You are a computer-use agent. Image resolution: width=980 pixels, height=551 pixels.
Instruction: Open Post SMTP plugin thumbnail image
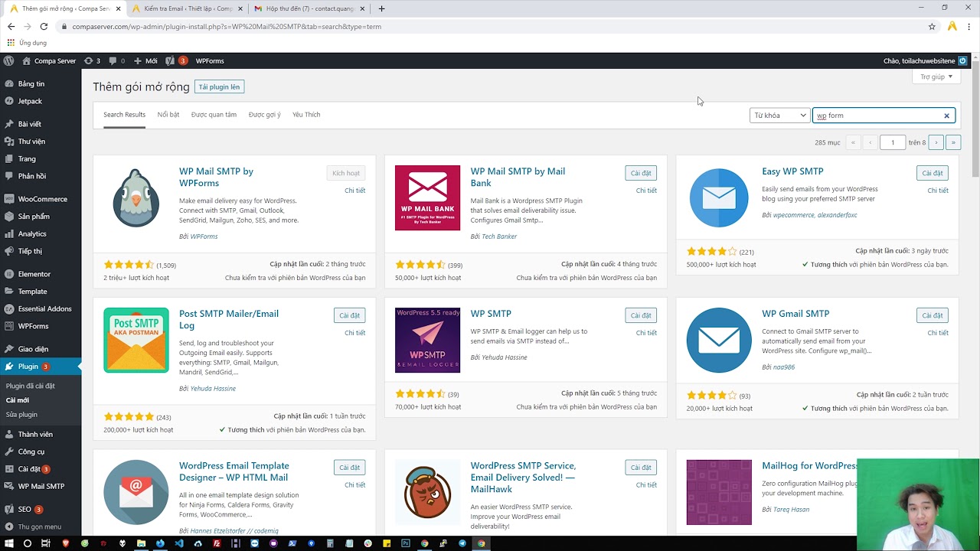coord(136,341)
